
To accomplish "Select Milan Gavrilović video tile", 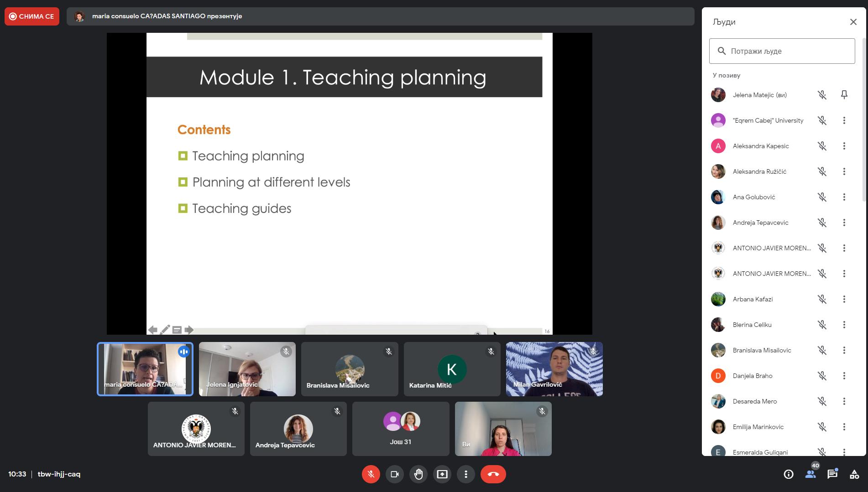I will (554, 369).
